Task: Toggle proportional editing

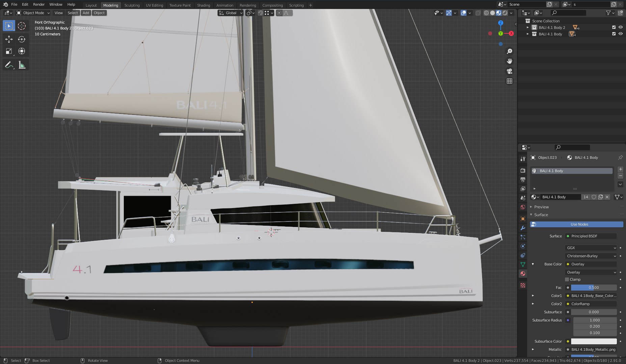Action: (x=279, y=13)
